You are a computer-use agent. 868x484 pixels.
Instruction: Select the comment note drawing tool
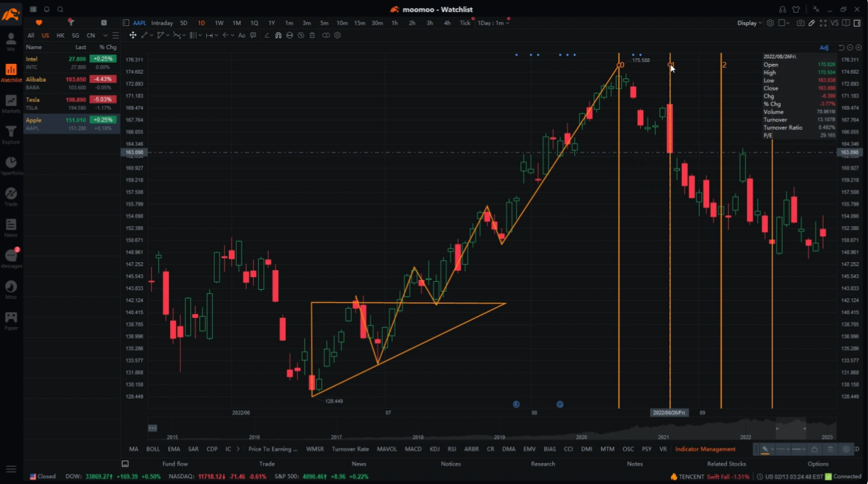click(x=253, y=35)
